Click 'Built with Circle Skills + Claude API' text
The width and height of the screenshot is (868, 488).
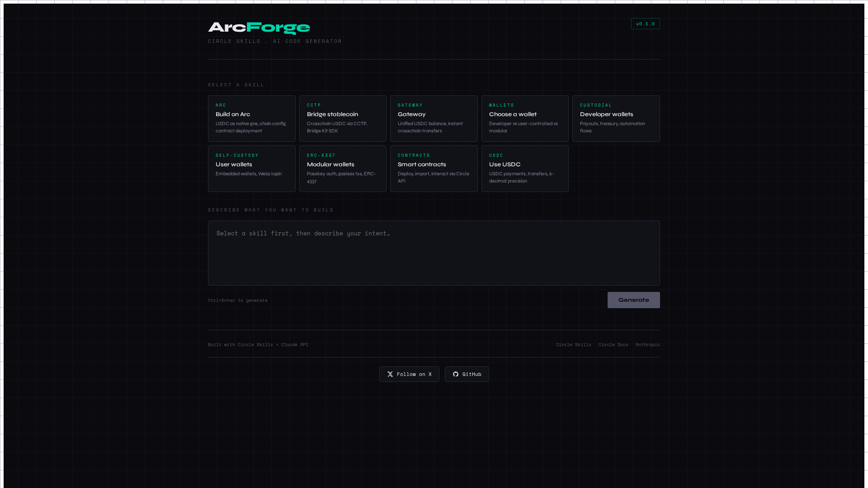coord(258,345)
